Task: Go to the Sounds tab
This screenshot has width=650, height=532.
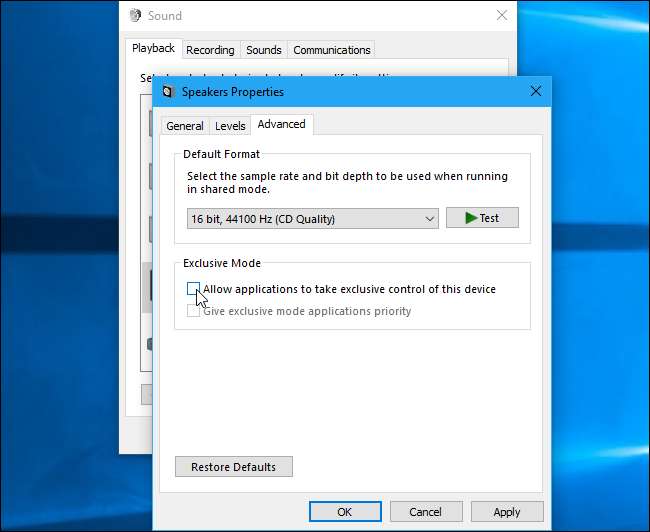Action: pos(264,50)
